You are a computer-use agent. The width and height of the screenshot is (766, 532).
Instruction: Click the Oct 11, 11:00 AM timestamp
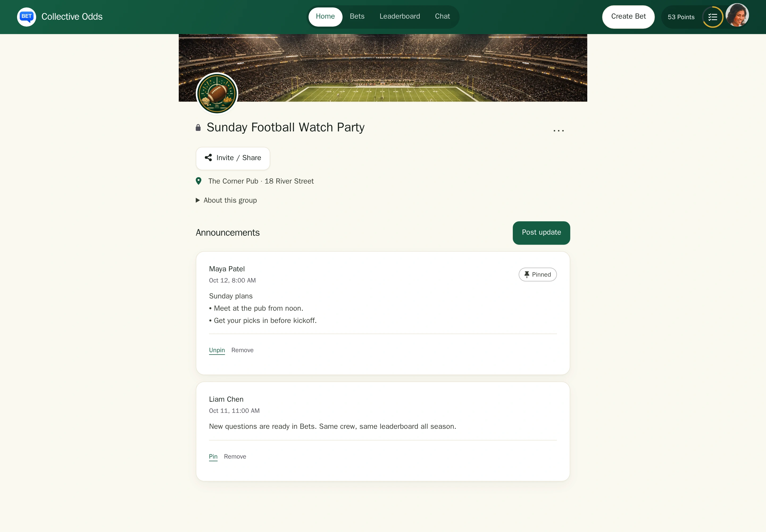(x=234, y=411)
